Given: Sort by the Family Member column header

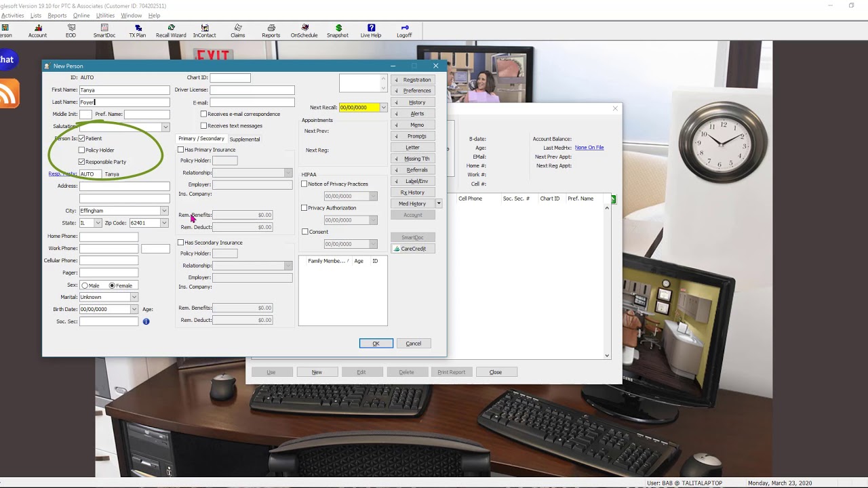Looking at the screenshot, I should tap(328, 261).
